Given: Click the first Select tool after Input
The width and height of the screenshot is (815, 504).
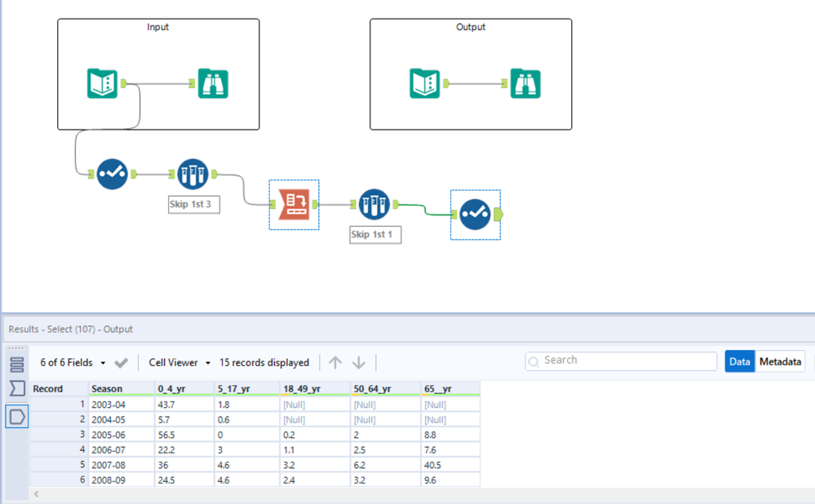Looking at the screenshot, I should pyautogui.click(x=112, y=174).
